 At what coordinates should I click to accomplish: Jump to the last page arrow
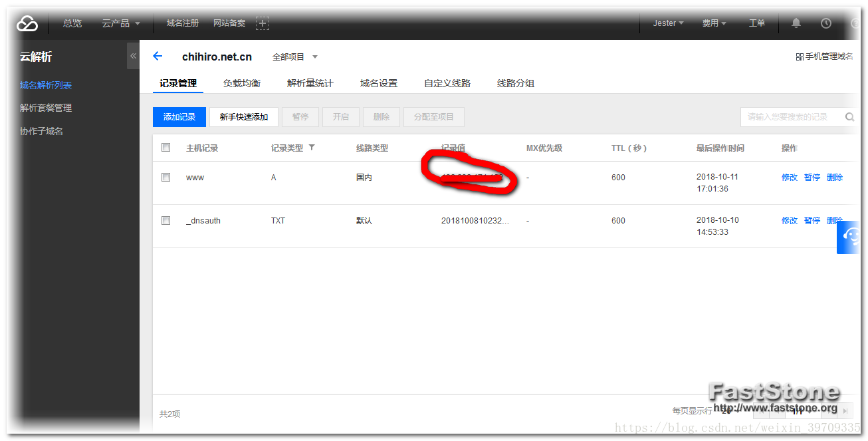[845, 412]
